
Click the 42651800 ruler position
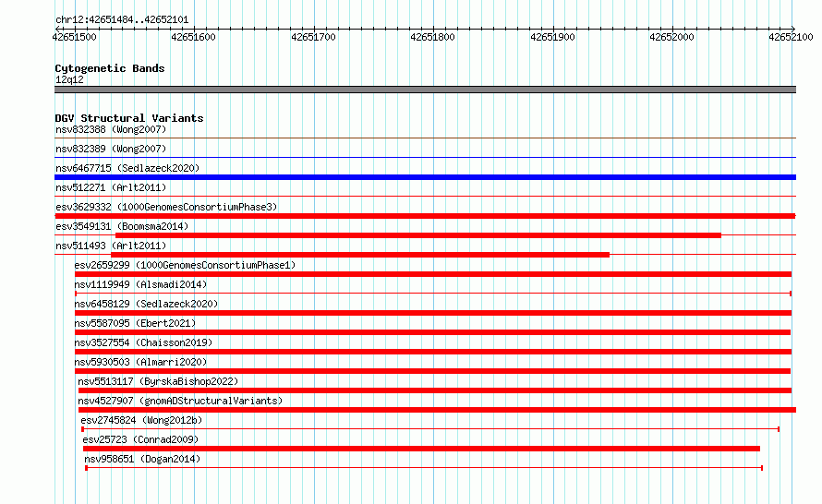pos(432,37)
